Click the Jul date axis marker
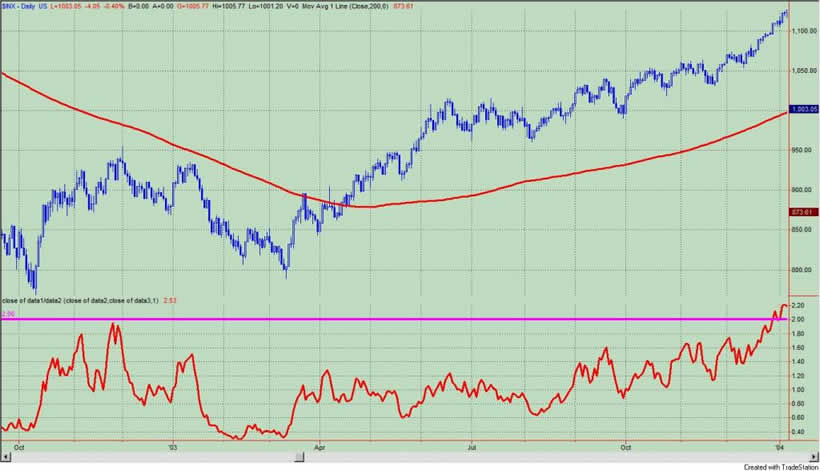This screenshot has width=820, height=471. 472,448
